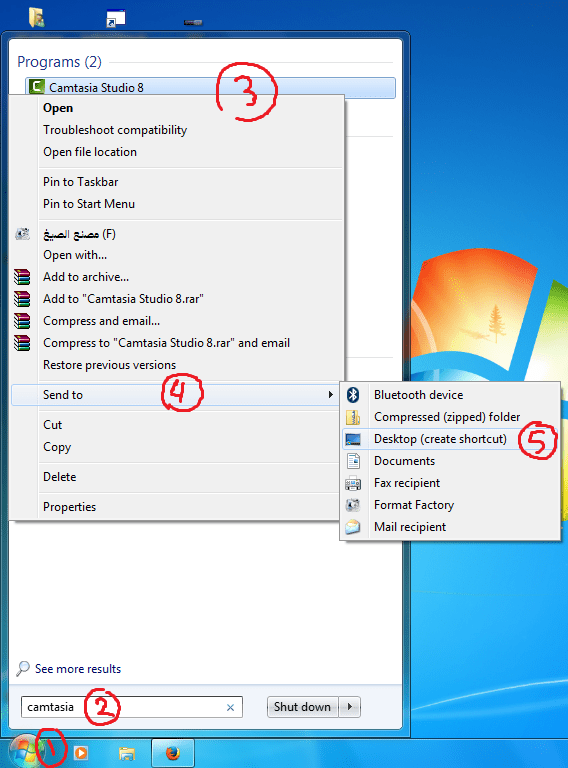Click the Fax recipient printer icon
The height and width of the screenshot is (768, 568).
click(x=353, y=483)
